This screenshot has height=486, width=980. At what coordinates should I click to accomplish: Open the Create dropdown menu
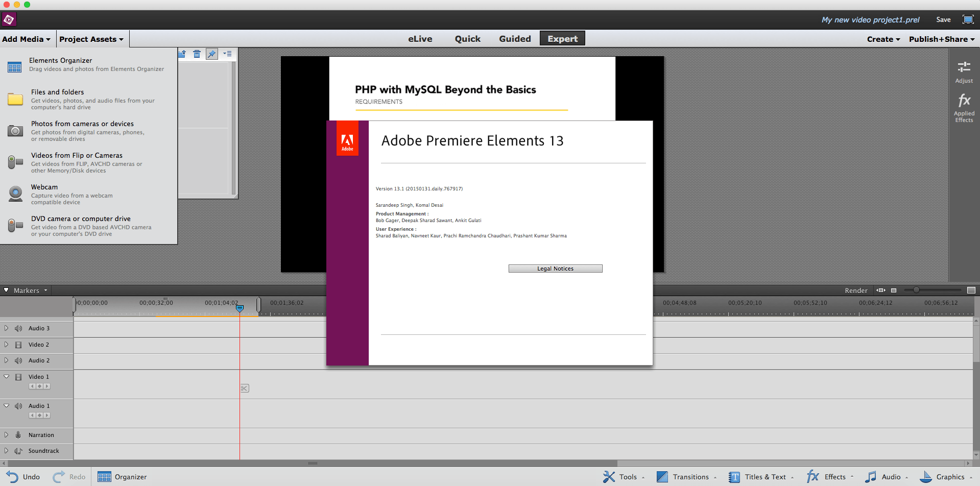(883, 39)
